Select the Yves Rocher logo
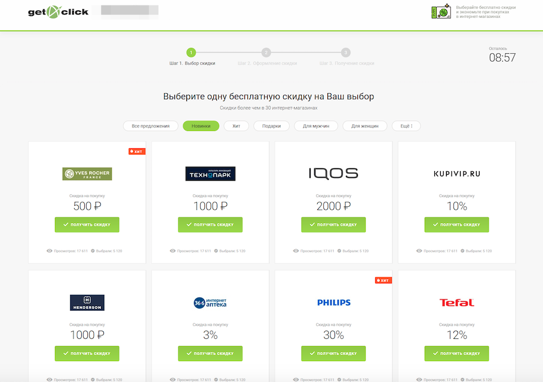 click(87, 174)
